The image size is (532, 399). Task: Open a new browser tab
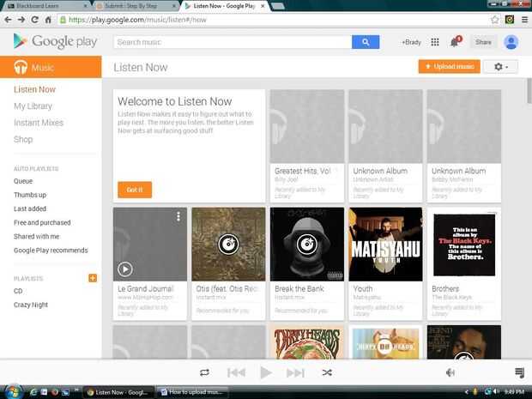click(278, 6)
